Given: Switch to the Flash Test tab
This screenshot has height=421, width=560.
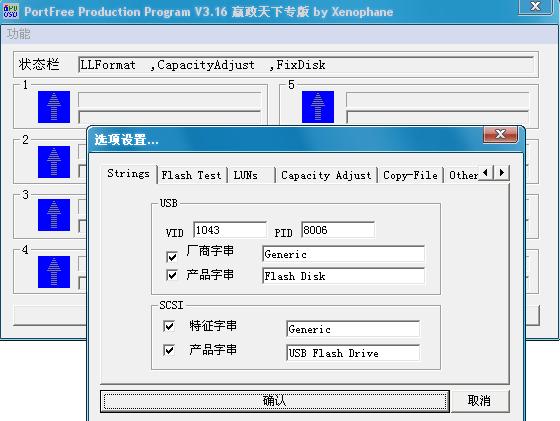Looking at the screenshot, I should coord(191,175).
